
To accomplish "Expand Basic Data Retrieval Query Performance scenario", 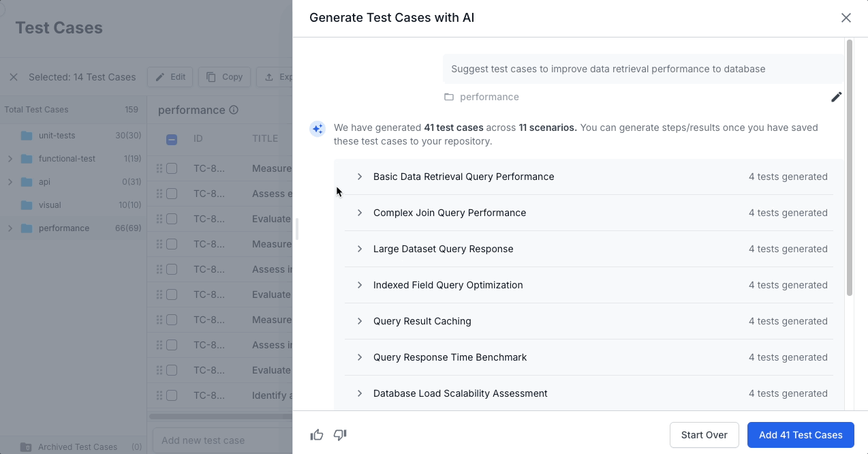I will tap(360, 177).
